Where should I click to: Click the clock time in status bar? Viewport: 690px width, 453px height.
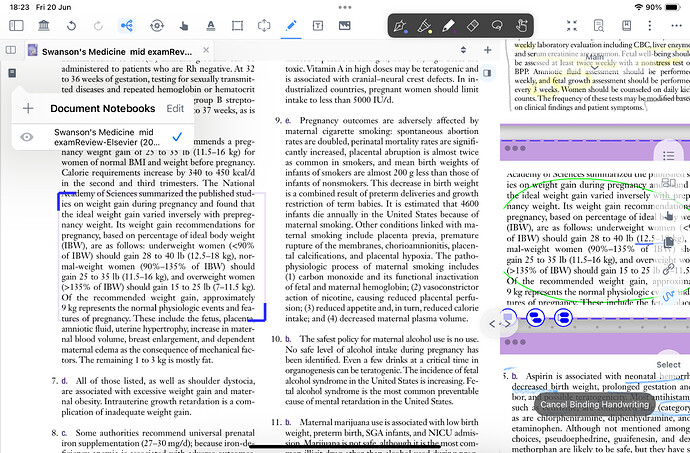(19, 7)
